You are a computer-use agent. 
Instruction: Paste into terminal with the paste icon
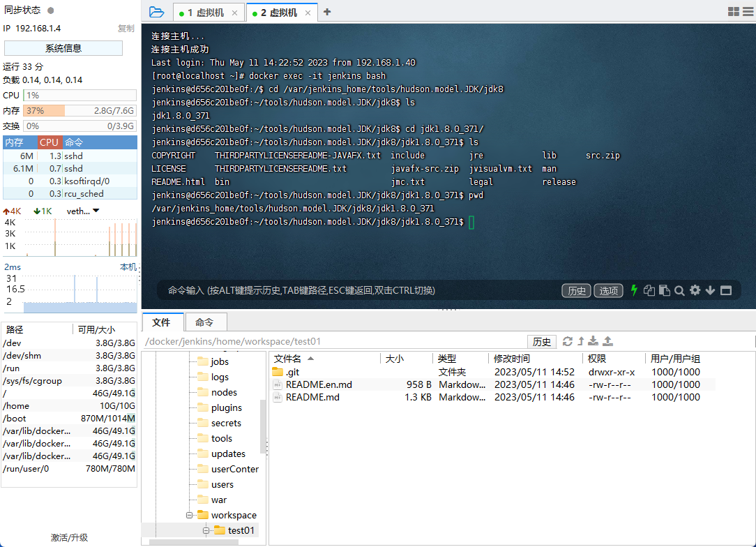tap(665, 290)
